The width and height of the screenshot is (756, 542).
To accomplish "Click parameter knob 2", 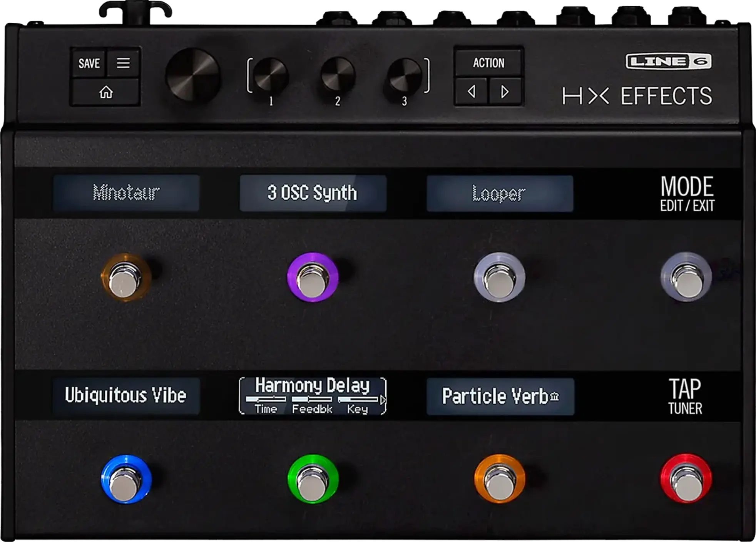I will click(338, 74).
